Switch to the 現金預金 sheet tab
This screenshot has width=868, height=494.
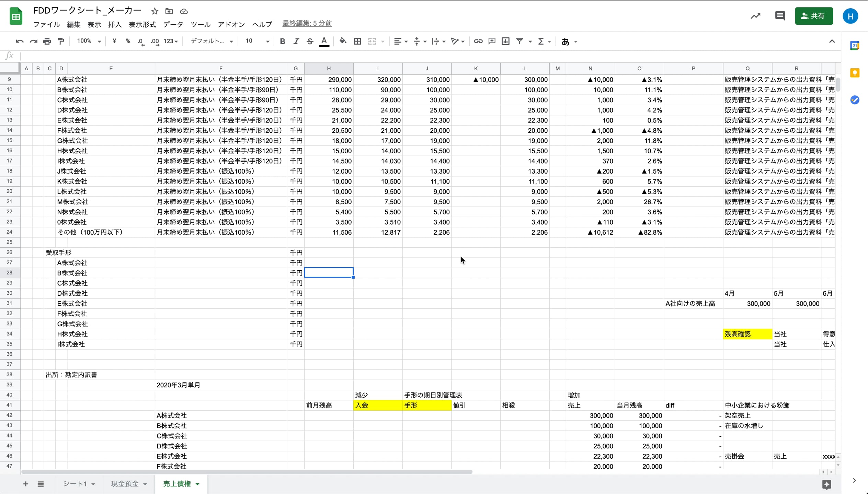point(125,484)
